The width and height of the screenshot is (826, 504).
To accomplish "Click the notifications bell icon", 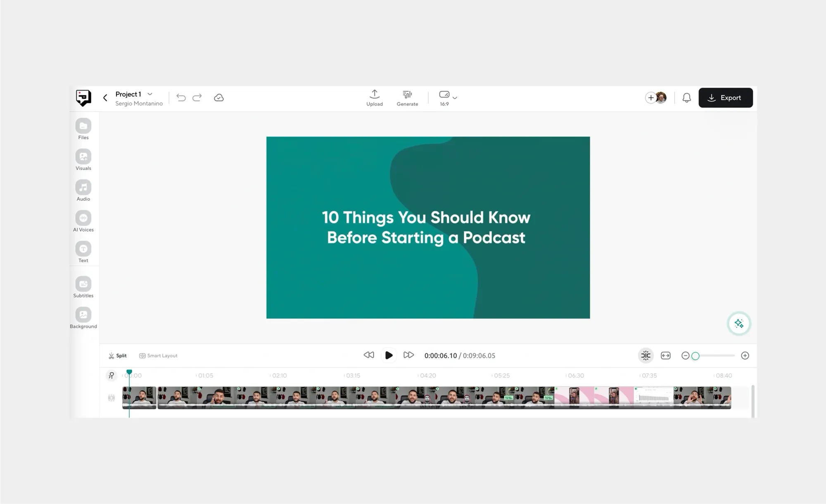I will [x=686, y=98].
